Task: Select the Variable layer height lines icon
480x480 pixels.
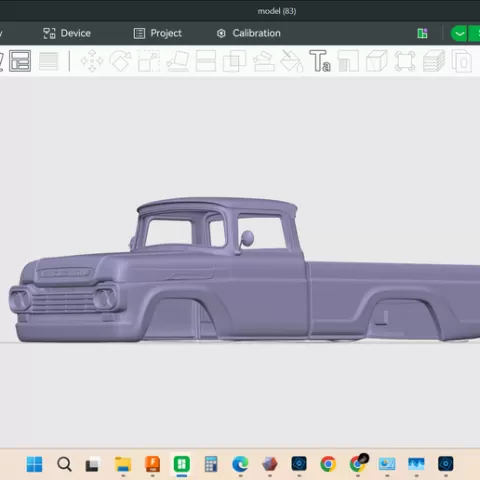Action: [x=49, y=61]
